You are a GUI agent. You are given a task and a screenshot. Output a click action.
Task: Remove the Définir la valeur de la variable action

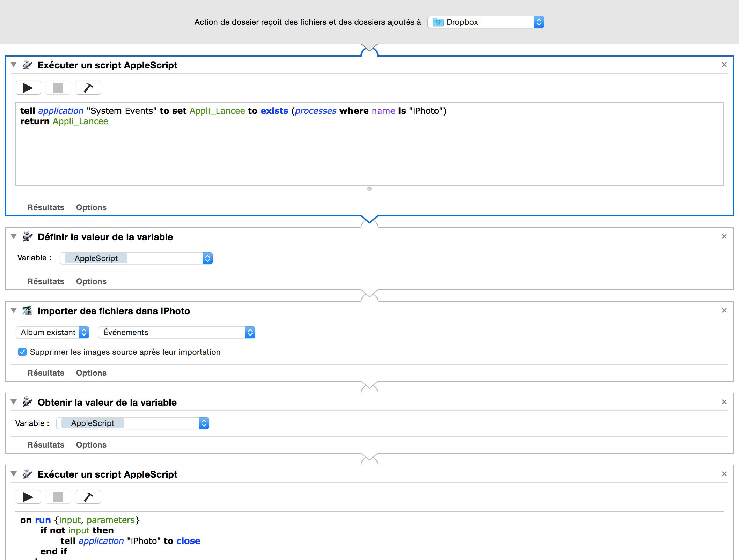coord(724,236)
